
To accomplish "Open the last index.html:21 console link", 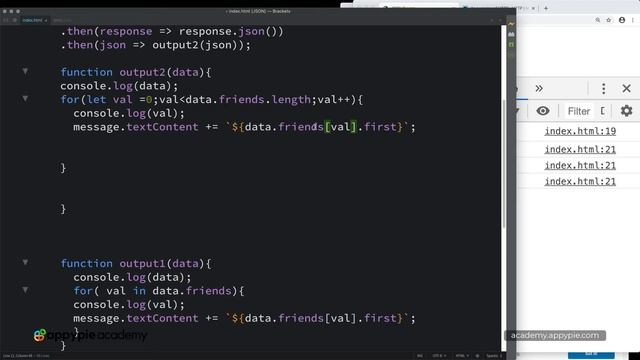I will pos(580,181).
